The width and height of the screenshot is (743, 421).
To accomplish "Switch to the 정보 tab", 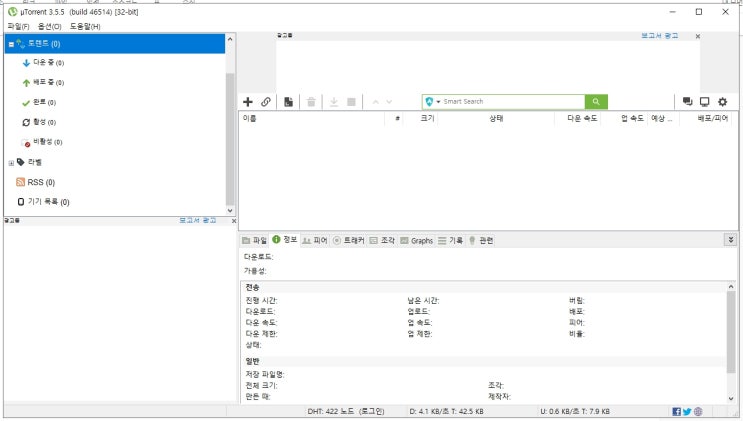I will 285,240.
